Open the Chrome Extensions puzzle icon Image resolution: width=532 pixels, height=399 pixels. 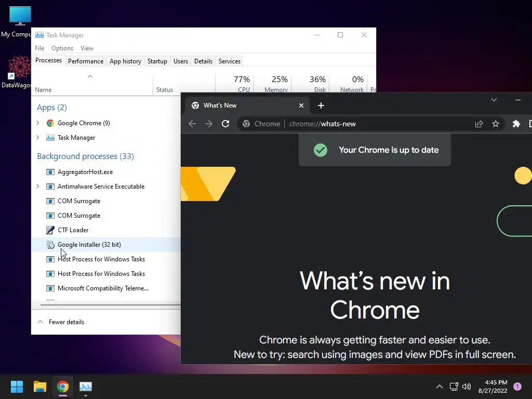point(516,124)
